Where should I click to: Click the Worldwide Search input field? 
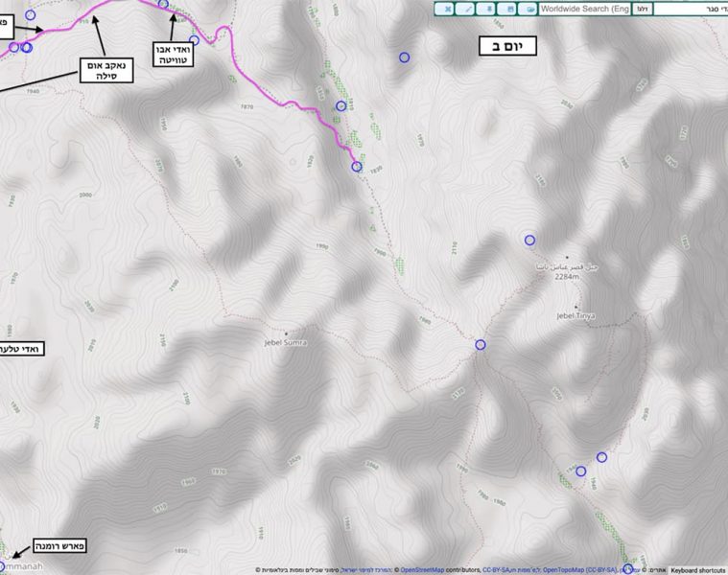[584, 9]
